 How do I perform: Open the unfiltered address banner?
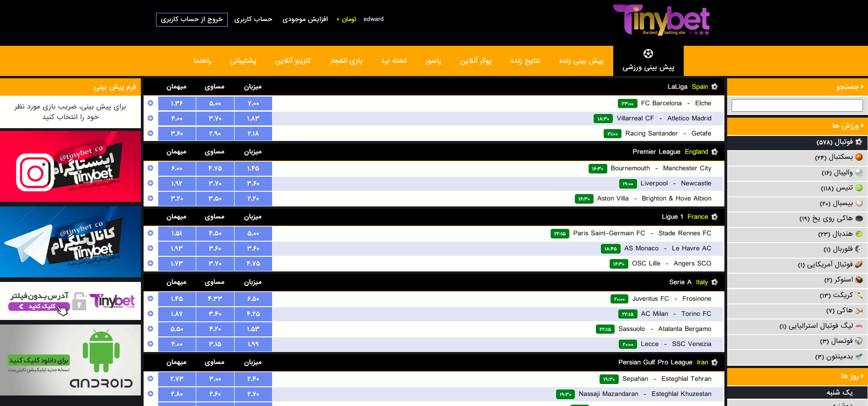pyautogui.click(x=70, y=301)
